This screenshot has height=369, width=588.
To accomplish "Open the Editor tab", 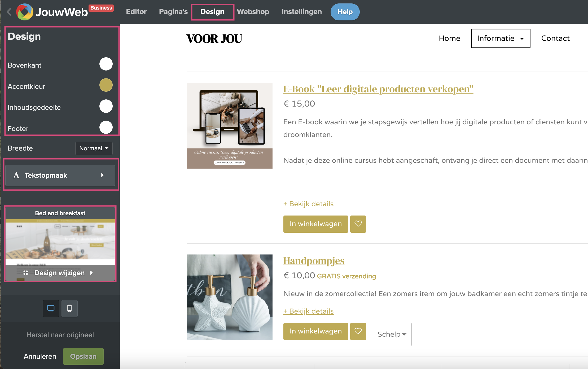I will tap(136, 12).
